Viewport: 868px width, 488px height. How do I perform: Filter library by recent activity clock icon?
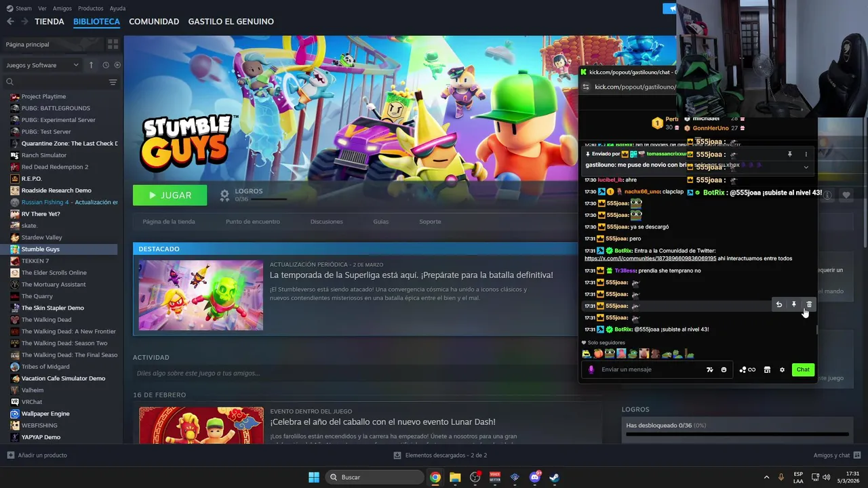106,65
